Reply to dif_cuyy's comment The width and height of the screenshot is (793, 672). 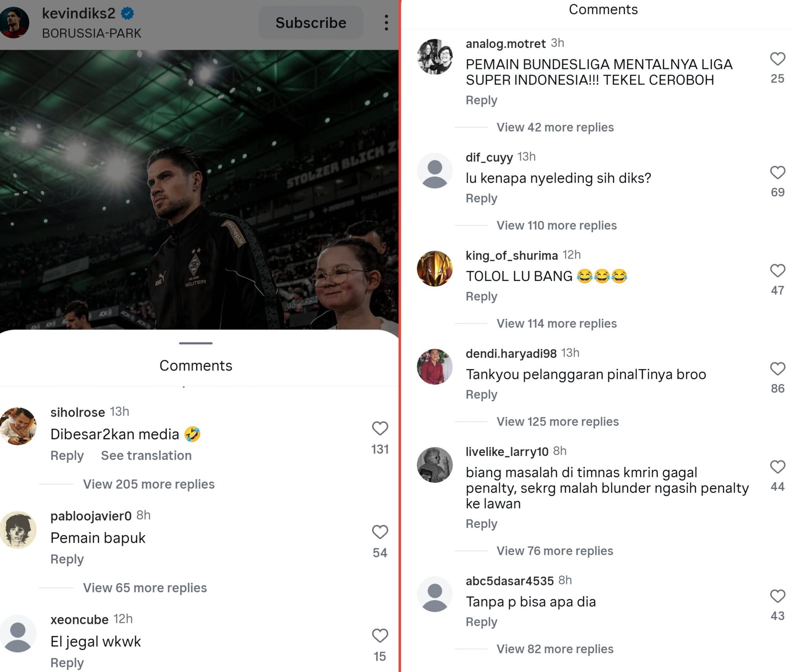click(x=481, y=198)
